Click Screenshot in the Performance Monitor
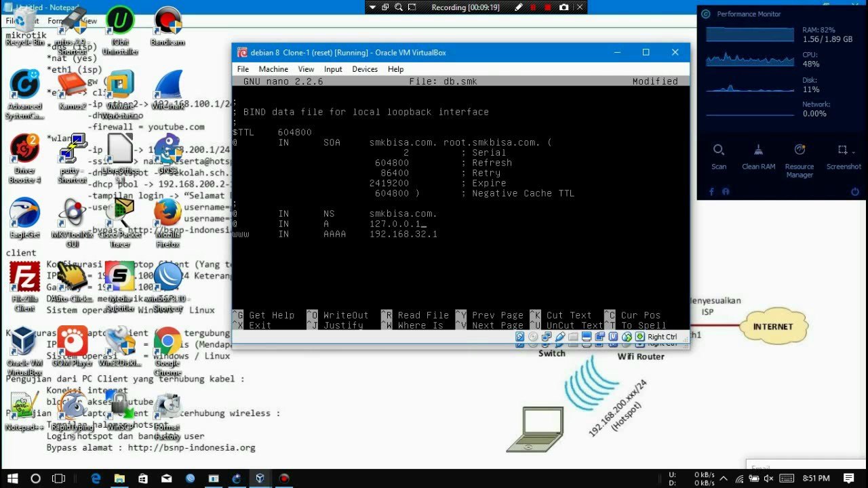Image resolution: width=868 pixels, height=488 pixels. [x=844, y=157]
